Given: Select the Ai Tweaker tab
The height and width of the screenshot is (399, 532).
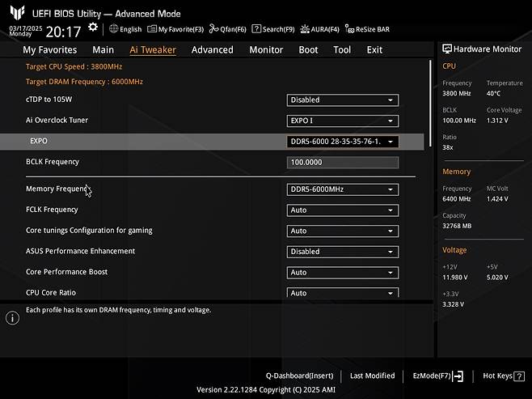Looking at the screenshot, I should (153, 50).
